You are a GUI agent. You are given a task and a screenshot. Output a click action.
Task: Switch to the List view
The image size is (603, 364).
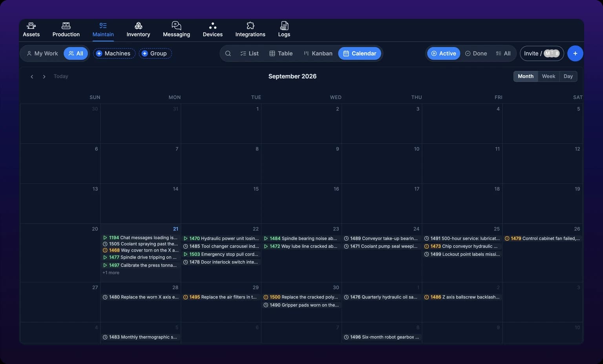point(249,53)
